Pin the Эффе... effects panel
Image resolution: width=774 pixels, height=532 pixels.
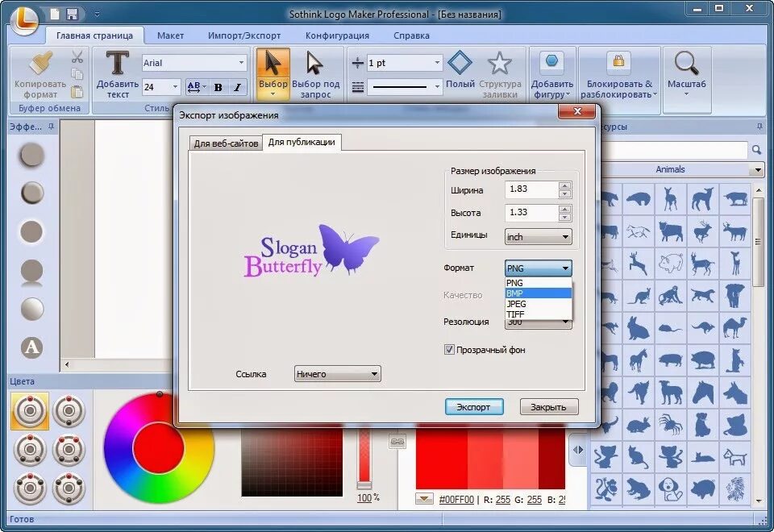pyautogui.click(x=51, y=127)
